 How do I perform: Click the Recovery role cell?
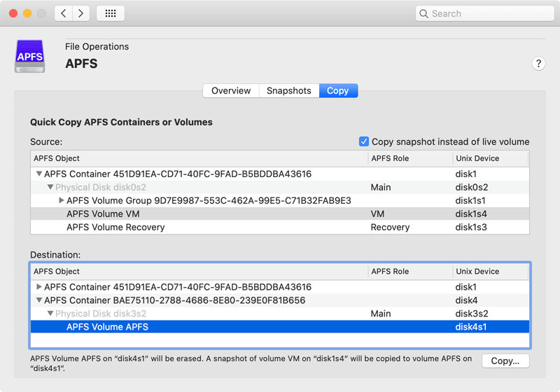click(x=390, y=227)
